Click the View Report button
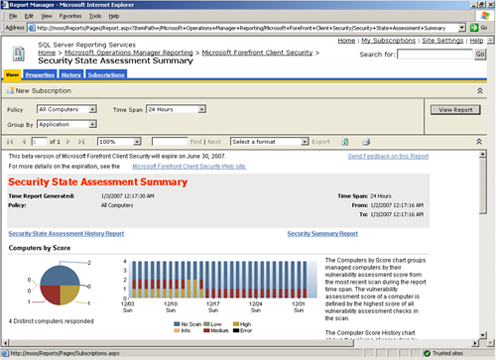 pos(455,110)
